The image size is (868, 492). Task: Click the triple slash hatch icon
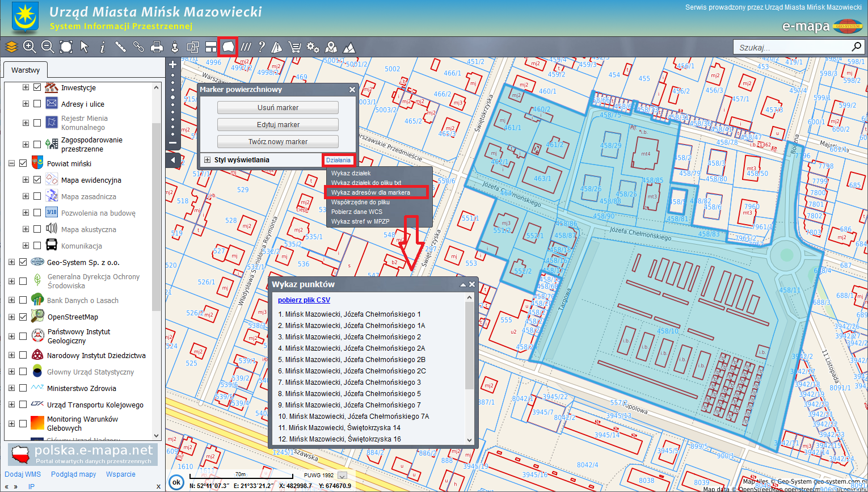[x=246, y=47]
